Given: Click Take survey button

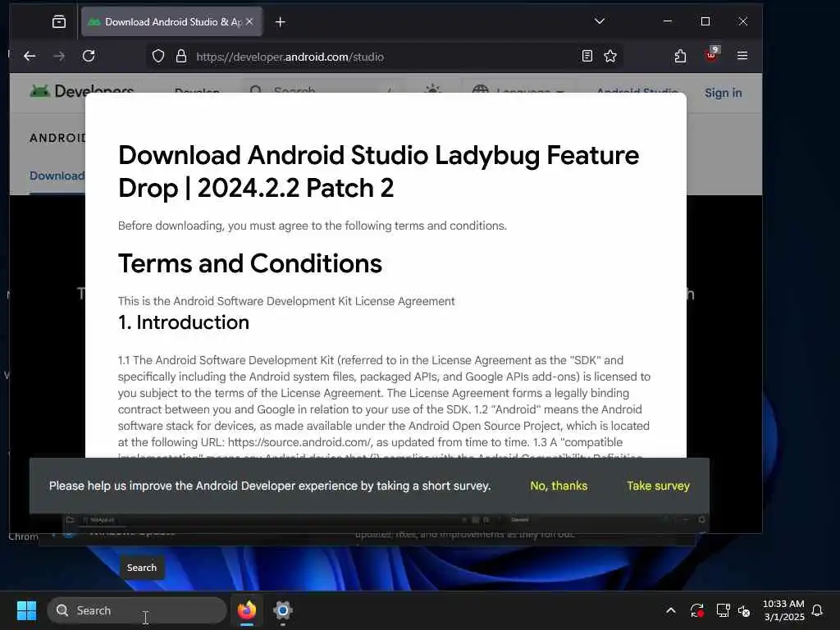Looking at the screenshot, I should pos(659,486).
